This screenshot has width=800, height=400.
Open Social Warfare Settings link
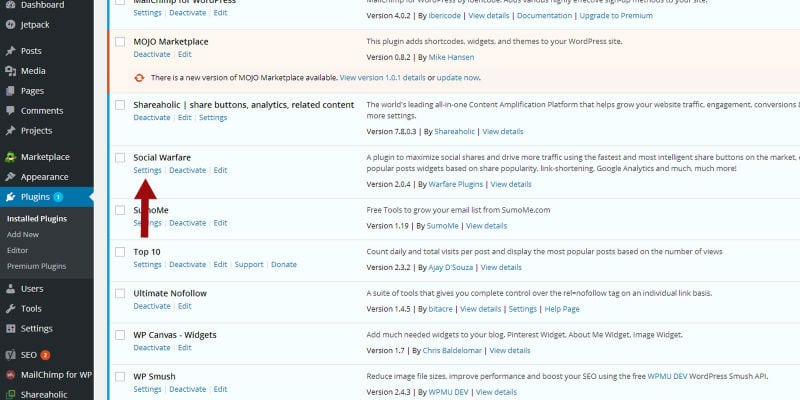pyautogui.click(x=147, y=170)
